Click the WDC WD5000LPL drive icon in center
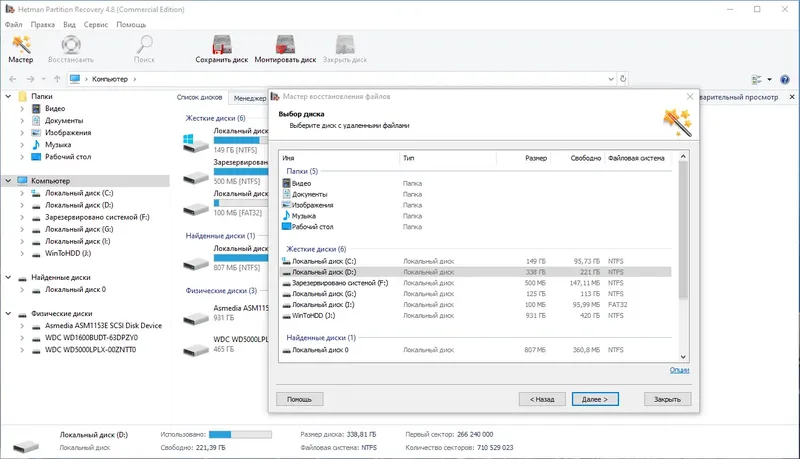The width and height of the screenshot is (800, 459). [x=195, y=349]
